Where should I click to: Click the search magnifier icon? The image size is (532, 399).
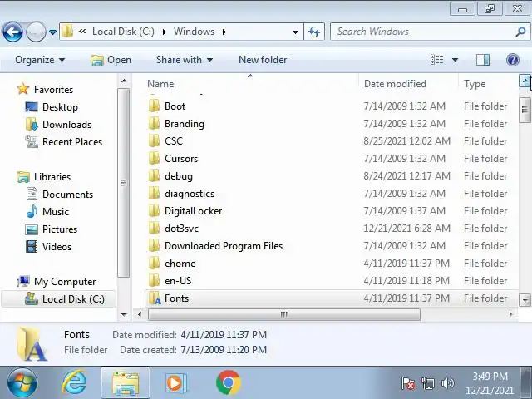pos(520,32)
